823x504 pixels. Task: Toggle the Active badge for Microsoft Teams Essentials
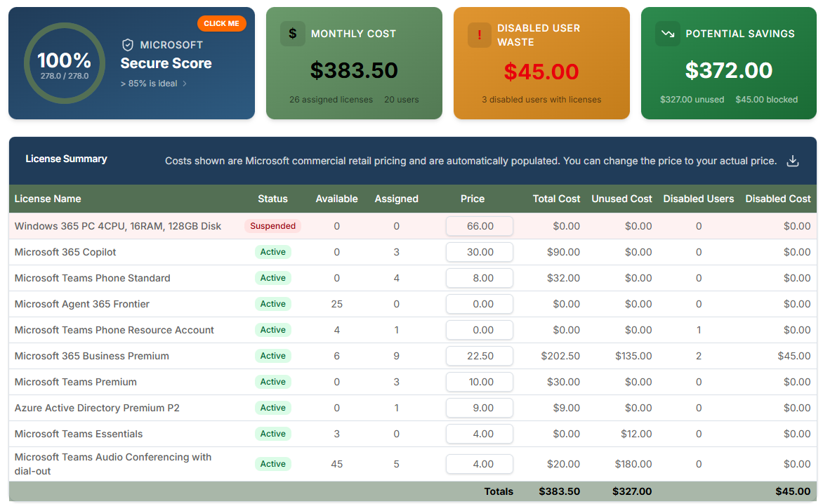[273, 434]
